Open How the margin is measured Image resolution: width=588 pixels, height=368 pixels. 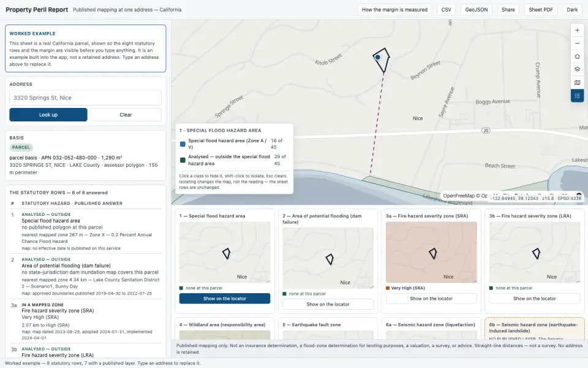[x=394, y=10]
